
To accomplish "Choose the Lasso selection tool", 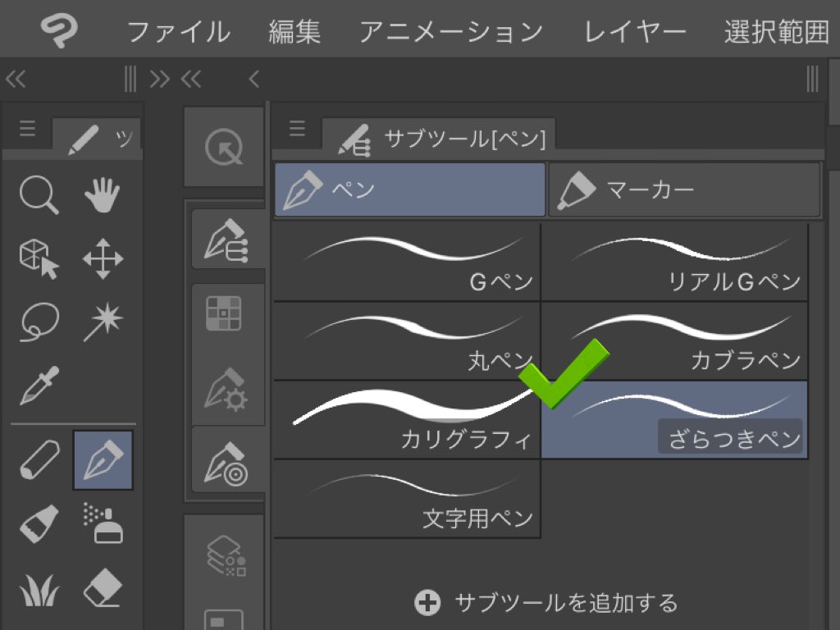I will pos(39,322).
